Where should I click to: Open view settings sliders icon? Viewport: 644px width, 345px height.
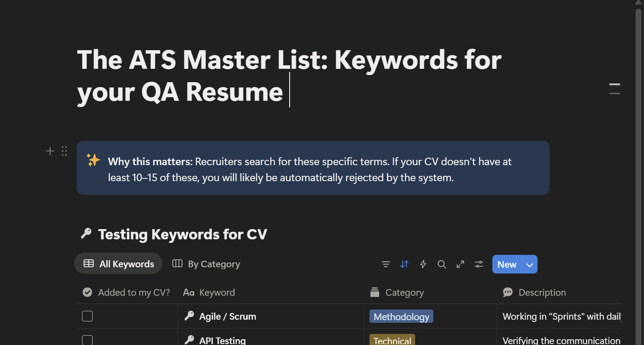(479, 264)
